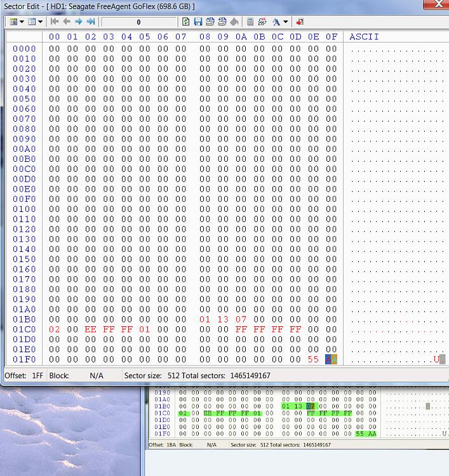The width and height of the screenshot is (449, 476).
Task: Click the FF 255 hex-decimal toggle icon
Action: pos(262,22)
